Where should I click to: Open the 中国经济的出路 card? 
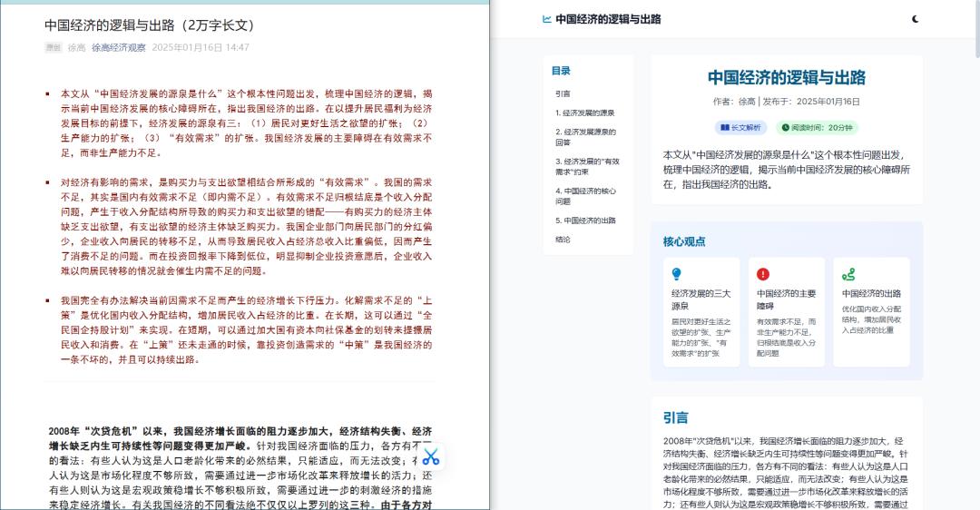point(871,312)
